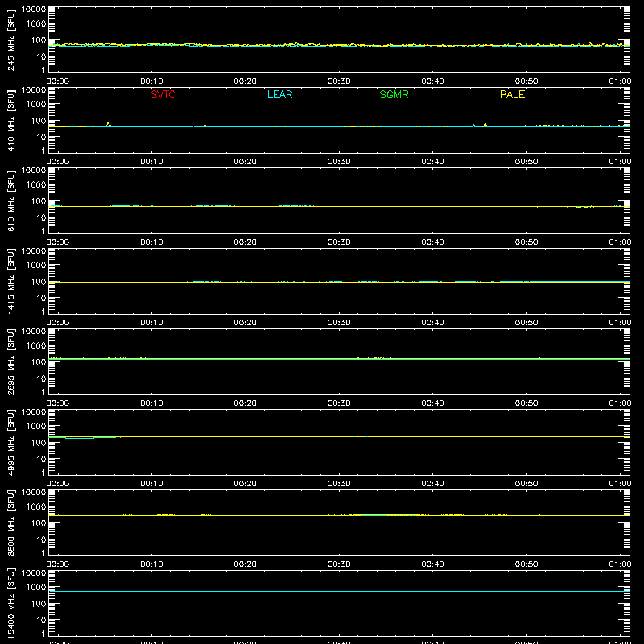
Task: Click 00:10 time label under 245 MHz panel
Action: coord(151,81)
